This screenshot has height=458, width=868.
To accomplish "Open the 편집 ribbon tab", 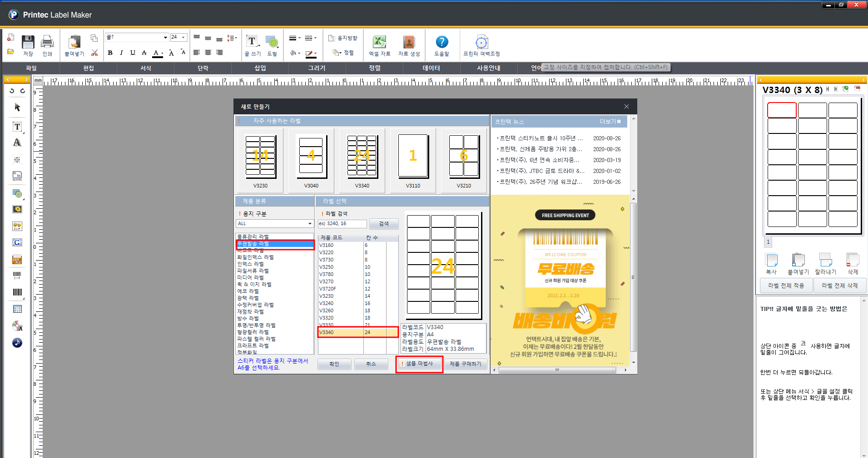I will [x=89, y=68].
